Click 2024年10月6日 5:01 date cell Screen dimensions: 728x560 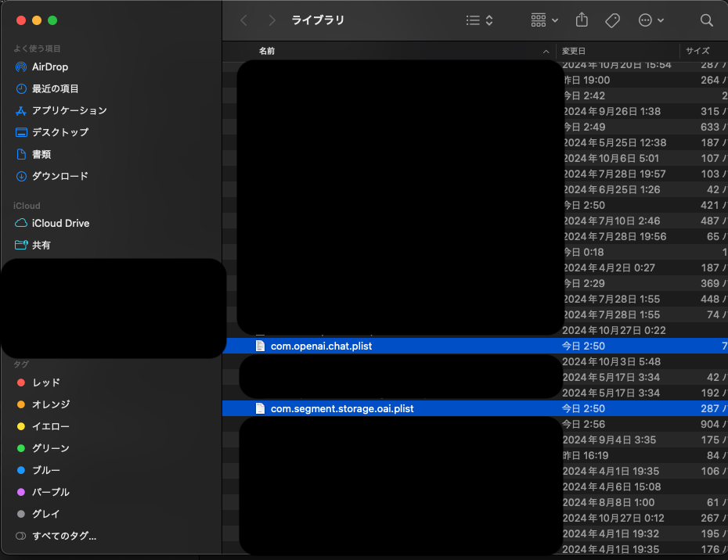(x=611, y=158)
